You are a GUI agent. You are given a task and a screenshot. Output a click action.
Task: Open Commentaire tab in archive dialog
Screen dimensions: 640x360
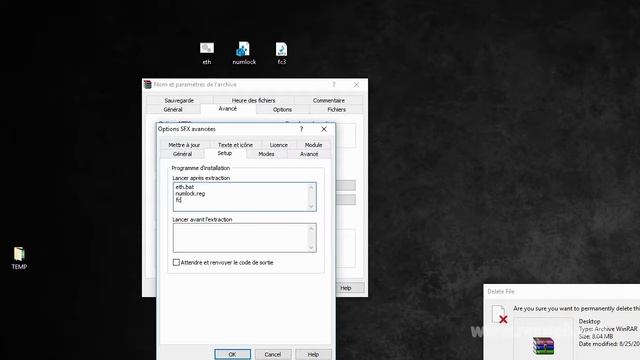[329, 100]
